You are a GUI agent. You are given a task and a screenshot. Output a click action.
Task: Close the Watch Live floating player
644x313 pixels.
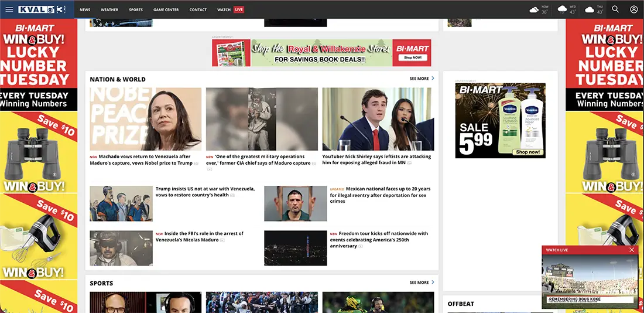pyautogui.click(x=632, y=250)
